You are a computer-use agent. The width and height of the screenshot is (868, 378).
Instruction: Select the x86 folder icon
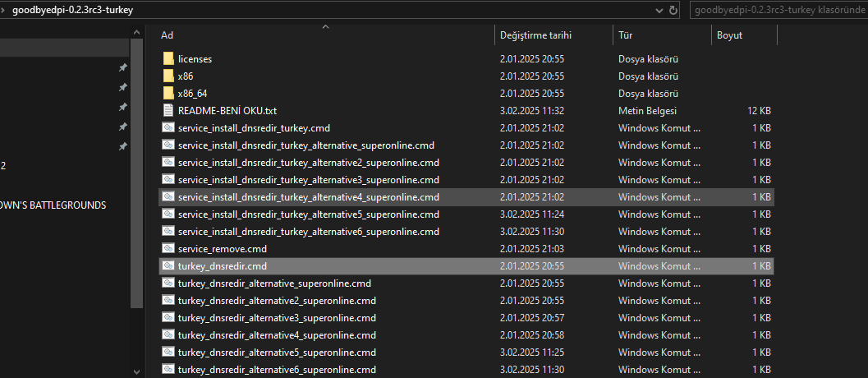[168, 76]
